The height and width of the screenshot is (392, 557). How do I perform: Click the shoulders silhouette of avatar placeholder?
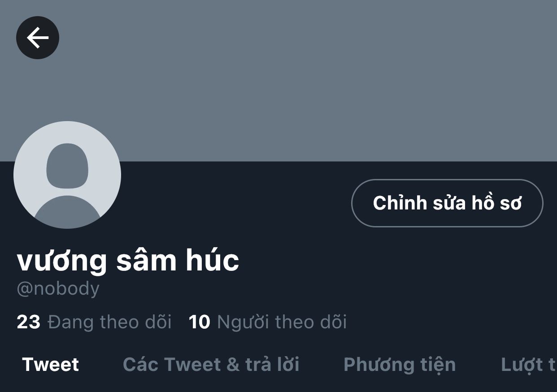click(x=67, y=212)
